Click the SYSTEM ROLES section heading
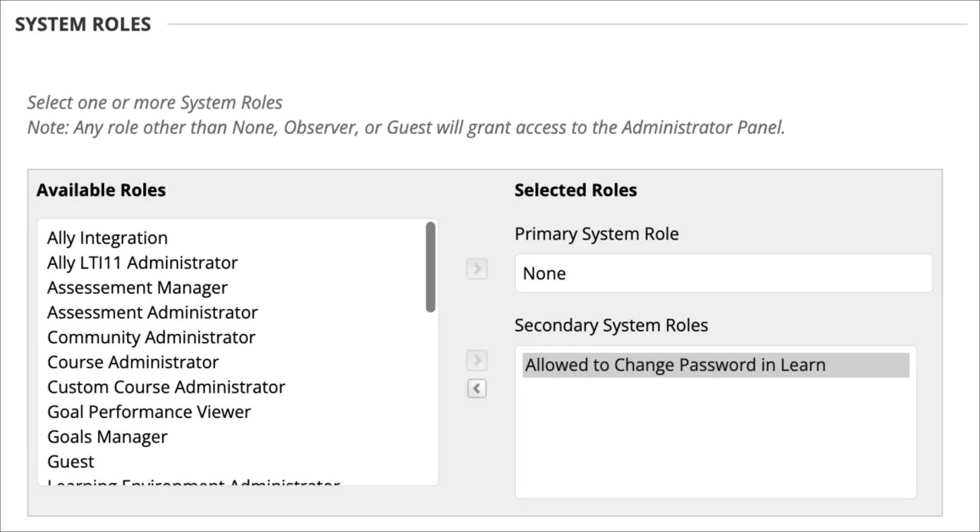The image size is (980, 532). (82, 24)
